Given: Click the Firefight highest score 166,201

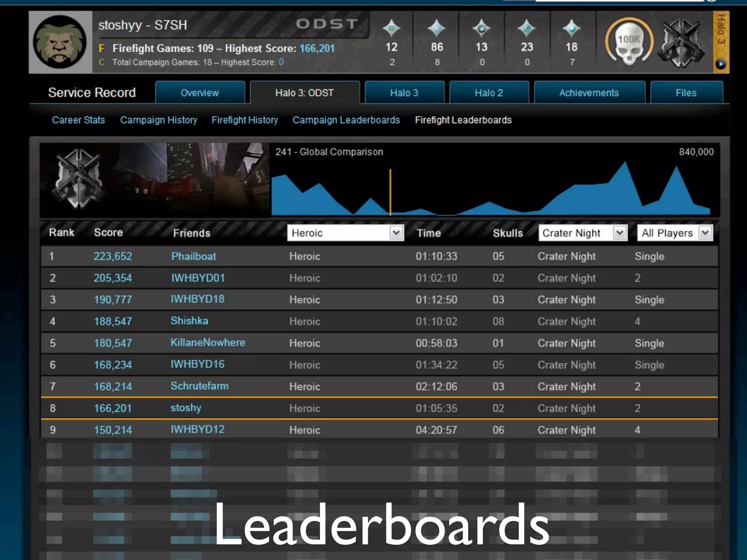Looking at the screenshot, I should pos(317,48).
